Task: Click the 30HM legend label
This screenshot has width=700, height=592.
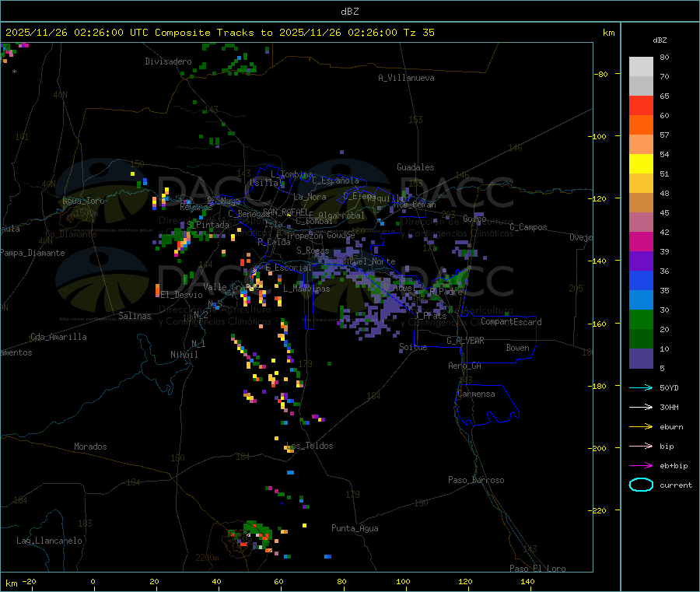Action: [669, 407]
